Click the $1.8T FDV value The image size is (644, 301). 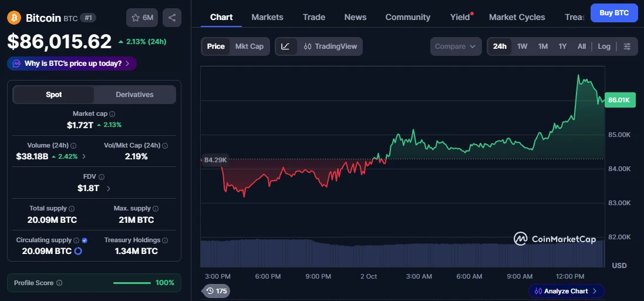click(x=88, y=188)
